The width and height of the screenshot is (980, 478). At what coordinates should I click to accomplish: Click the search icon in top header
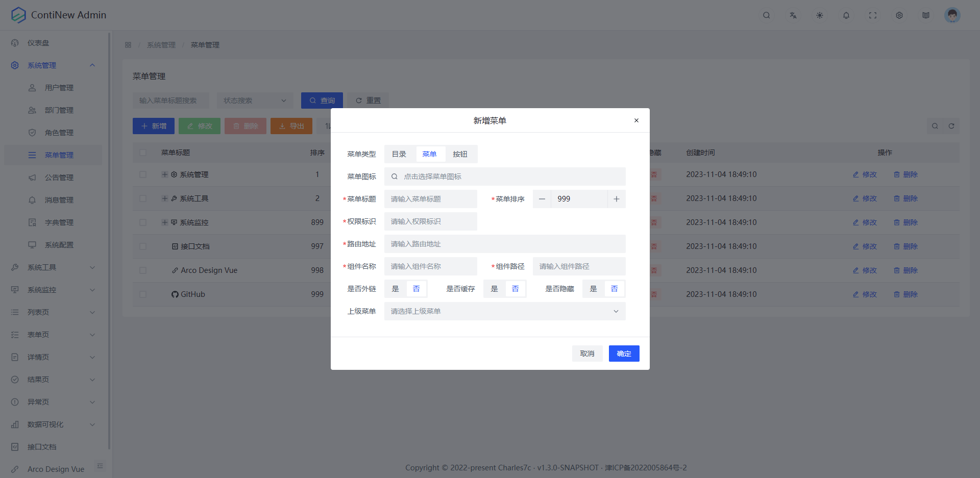coord(766,15)
